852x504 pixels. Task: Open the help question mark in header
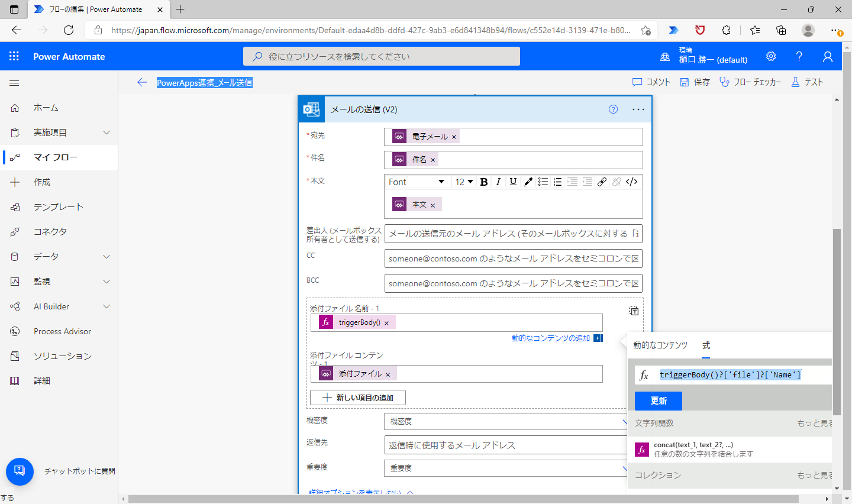[799, 56]
